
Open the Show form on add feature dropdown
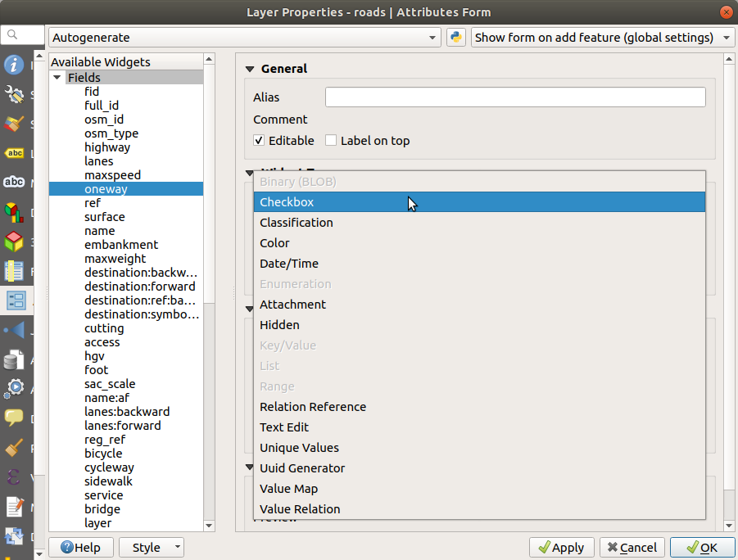(x=603, y=38)
